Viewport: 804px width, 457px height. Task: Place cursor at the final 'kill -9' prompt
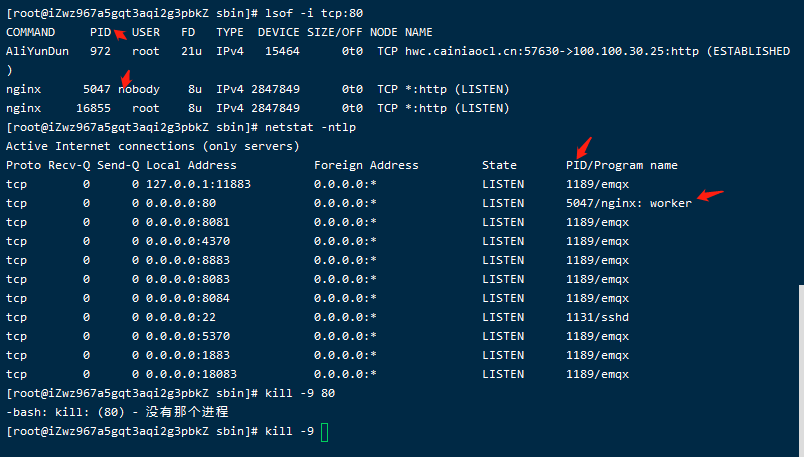(x=324, y=432)
